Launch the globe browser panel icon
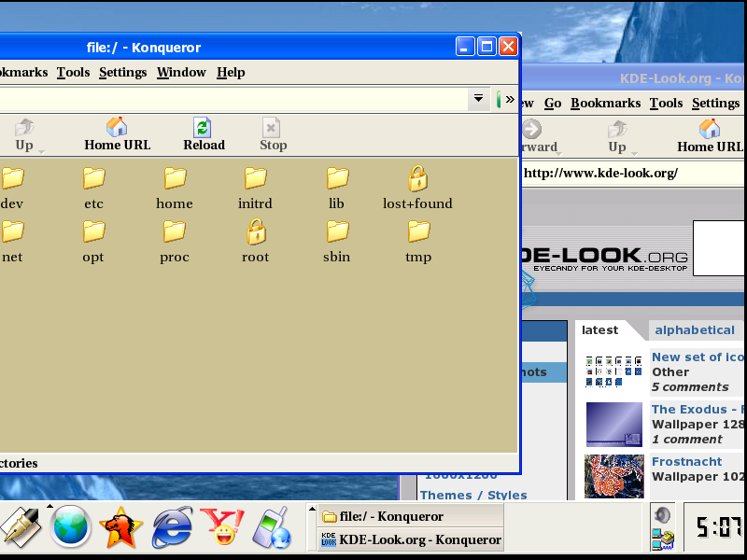This screenshot has width=747, height=560. pos(71,527)
